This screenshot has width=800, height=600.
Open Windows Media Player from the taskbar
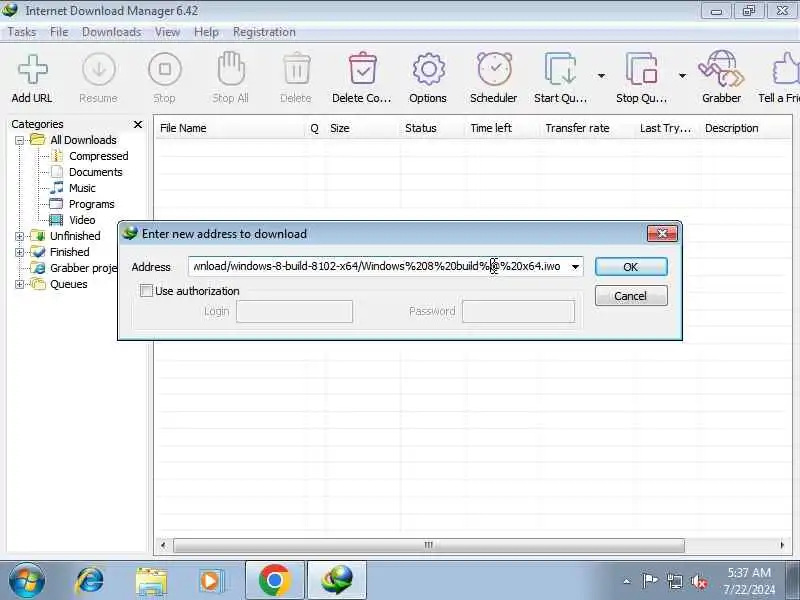coord(211,581)
